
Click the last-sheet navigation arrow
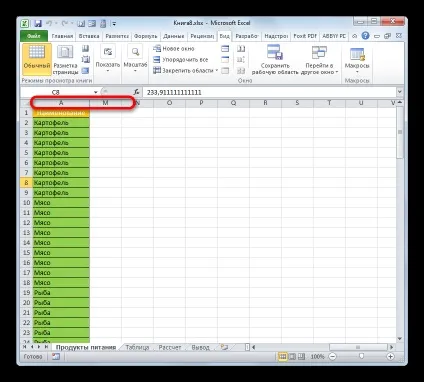pos(46,347)
